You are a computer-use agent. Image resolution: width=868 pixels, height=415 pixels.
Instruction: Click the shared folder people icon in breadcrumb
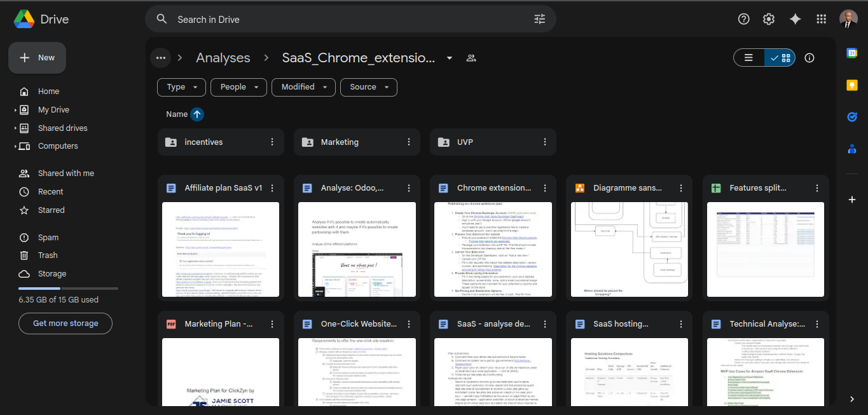point(471,58)
